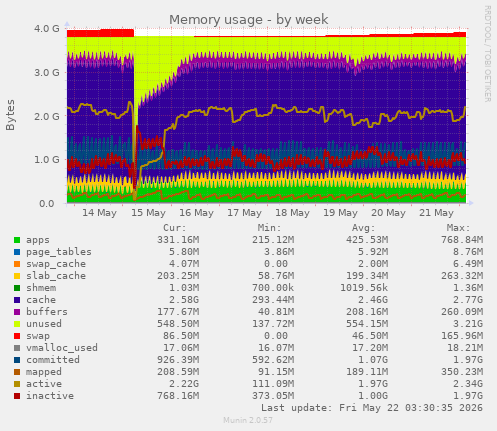Click the '0.0' y-axis label
Image resolution: width=497 pixels, height=431 pixels.
(46, 203)
